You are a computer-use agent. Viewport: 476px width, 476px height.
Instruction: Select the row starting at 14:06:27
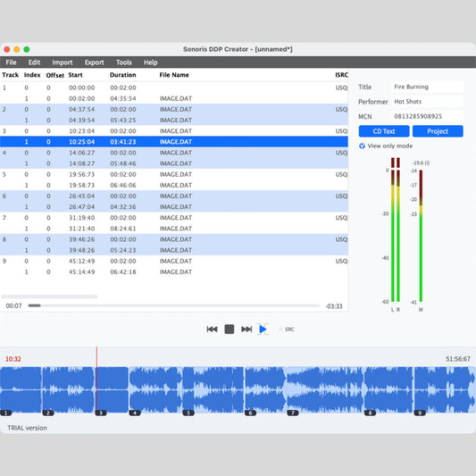(174, 153)
